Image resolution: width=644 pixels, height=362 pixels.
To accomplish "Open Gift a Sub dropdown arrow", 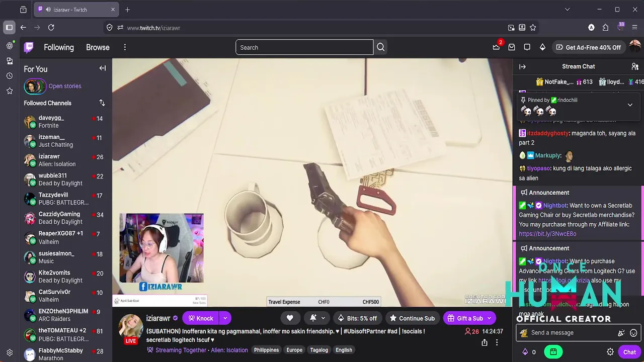I will click(489, 318).
